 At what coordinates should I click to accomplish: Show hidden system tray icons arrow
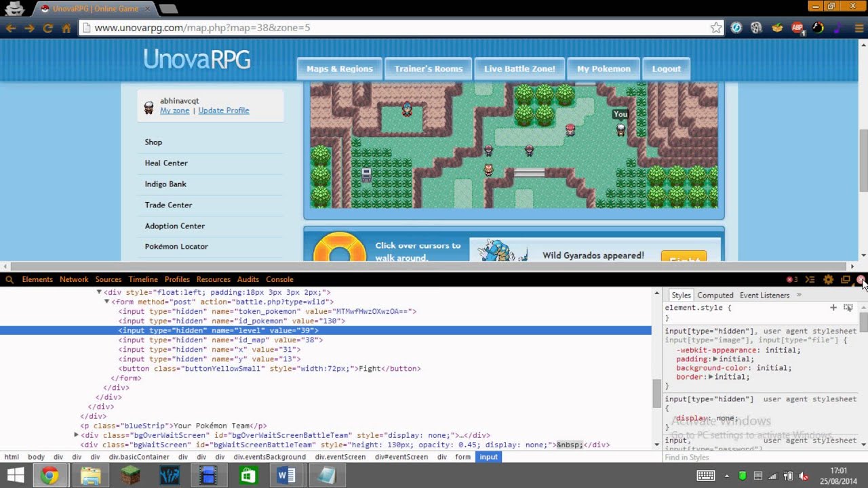[728, 476]
